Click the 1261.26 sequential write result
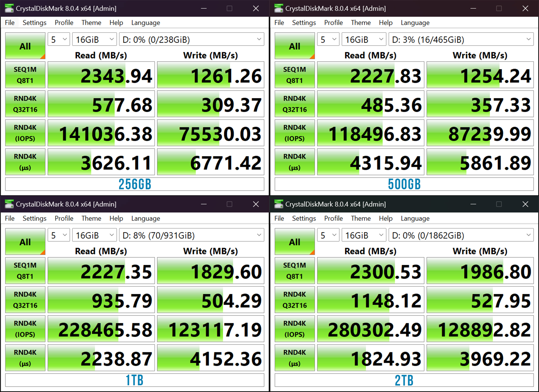 pos(211,75)
